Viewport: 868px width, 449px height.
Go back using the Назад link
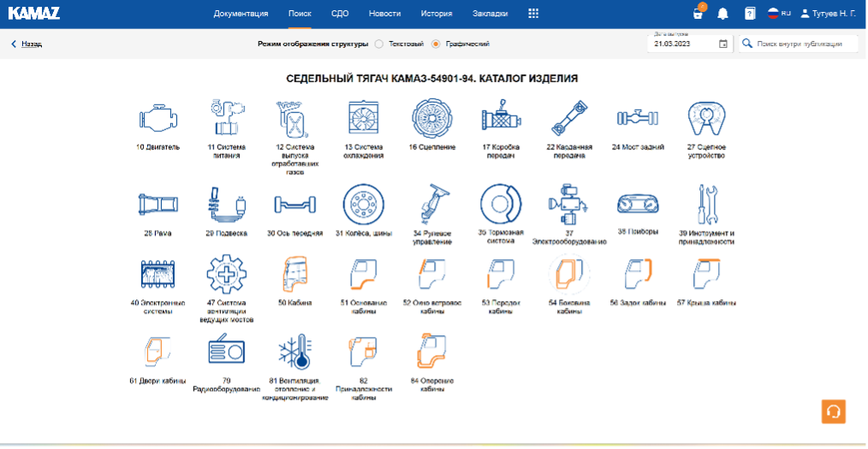pyautogui.click(x=27, y=44)
